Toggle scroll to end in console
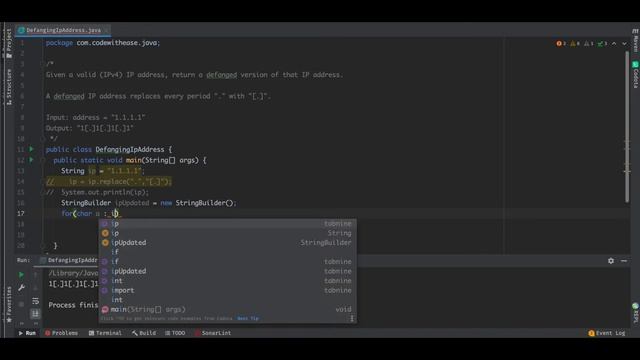This screenshot has width=640, height=360. coord(36,313)
